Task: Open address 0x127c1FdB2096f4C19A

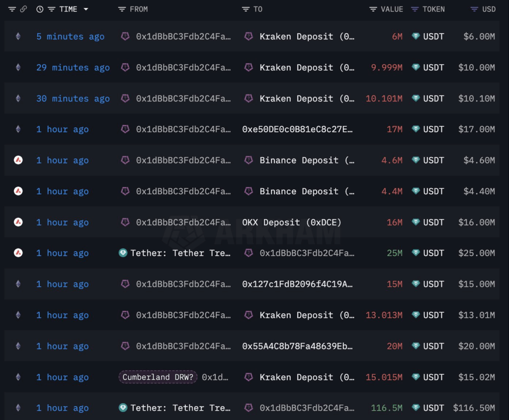Action: point(297,284)
